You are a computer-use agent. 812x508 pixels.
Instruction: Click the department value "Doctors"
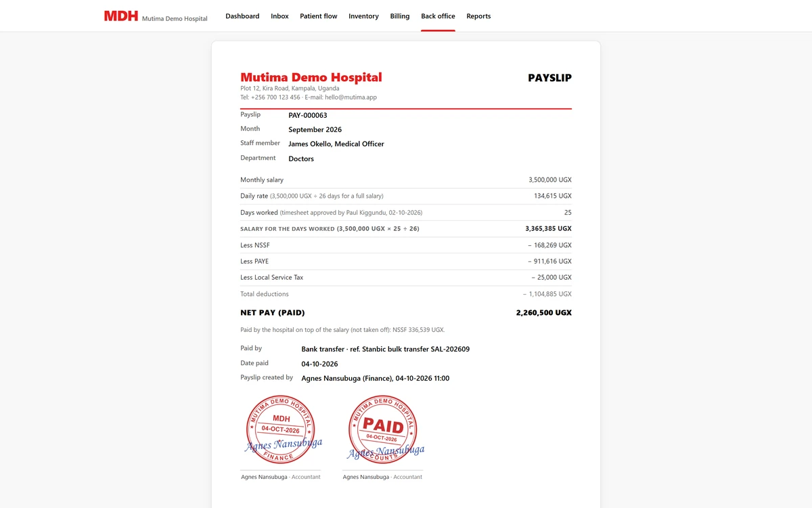pos(301,159)
